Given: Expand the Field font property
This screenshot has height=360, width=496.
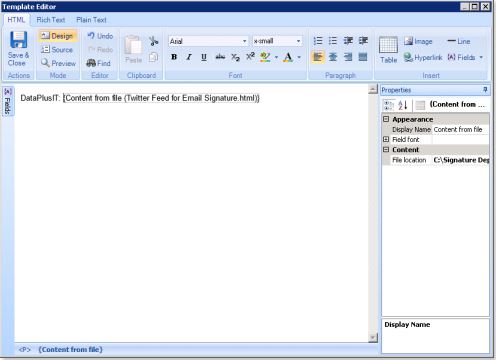Looking at the screenshot, I should click(386, 139).
